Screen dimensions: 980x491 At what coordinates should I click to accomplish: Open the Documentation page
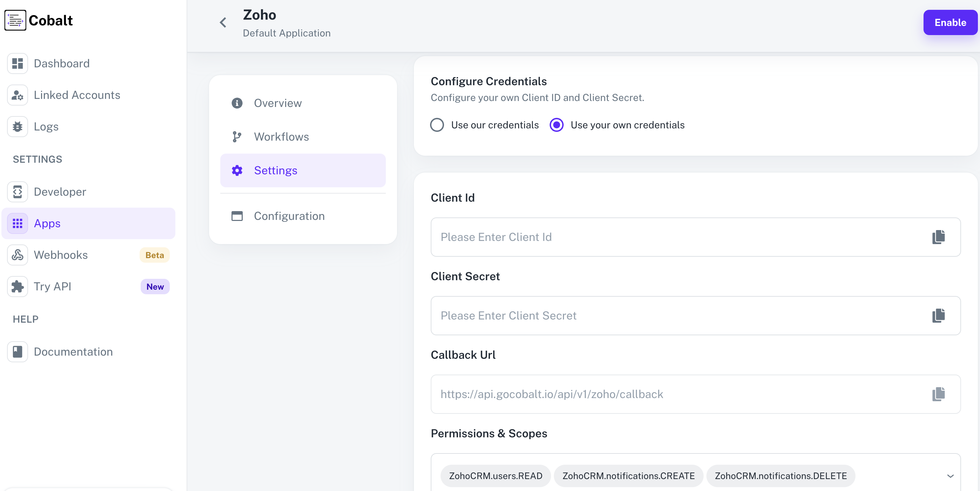(73, 351)
